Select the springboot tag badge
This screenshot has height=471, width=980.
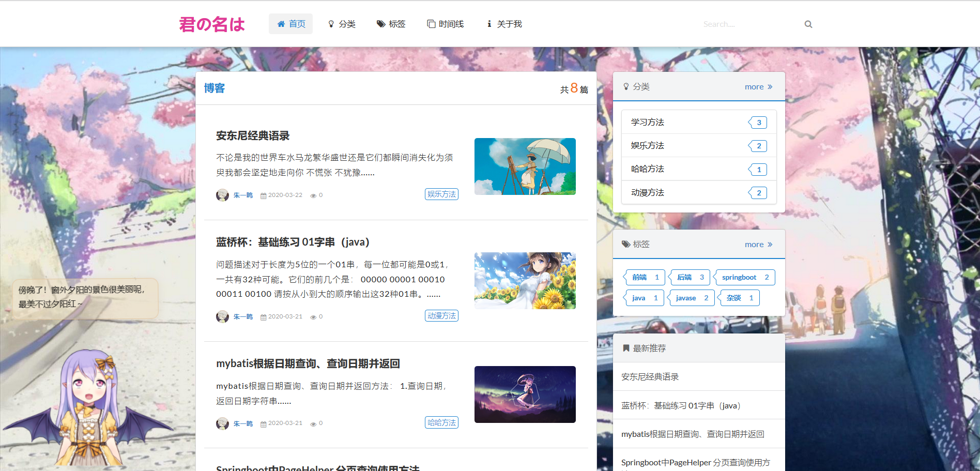point(744,277)
